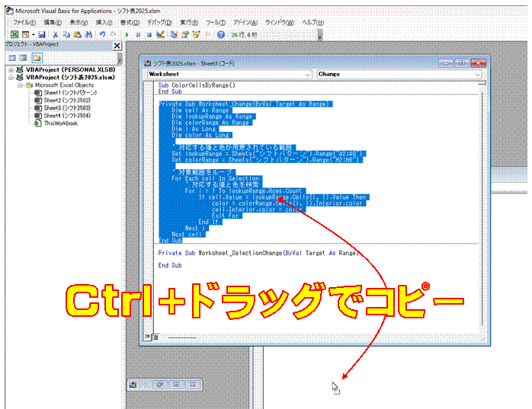Click the View Microsoft Excel toolbar icon
This screenshot has height=409, width=532.
pyautogui.click(x=14, y=34)
